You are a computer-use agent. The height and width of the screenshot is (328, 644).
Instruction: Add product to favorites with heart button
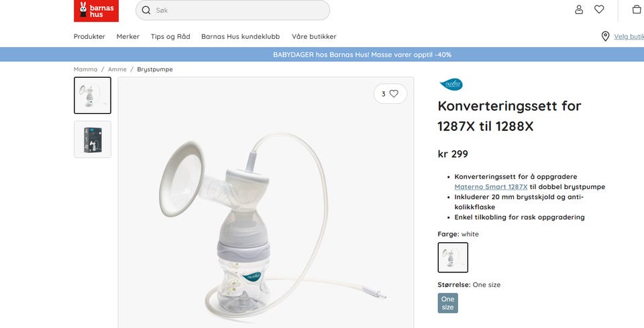pos(390,94)
